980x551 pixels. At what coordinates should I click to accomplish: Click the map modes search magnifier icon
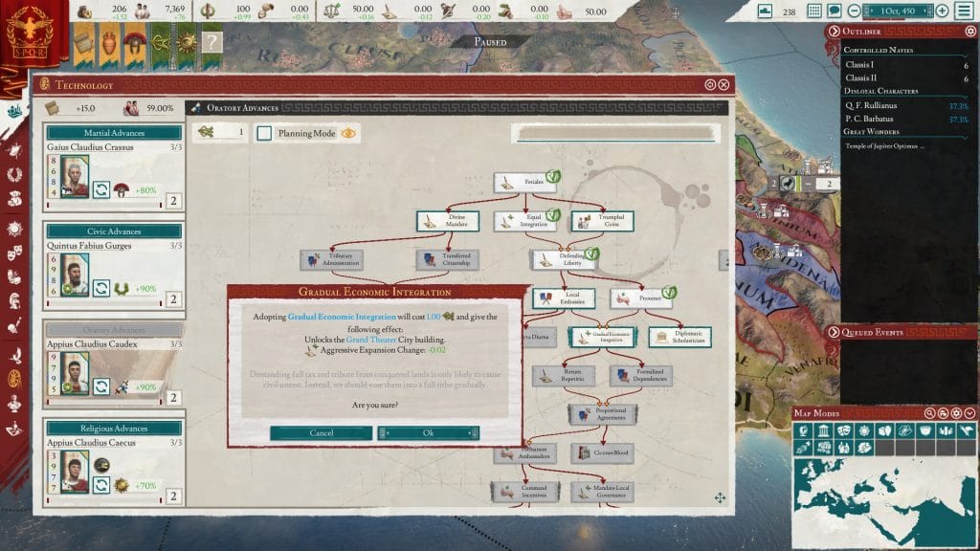tap(930, 413)
